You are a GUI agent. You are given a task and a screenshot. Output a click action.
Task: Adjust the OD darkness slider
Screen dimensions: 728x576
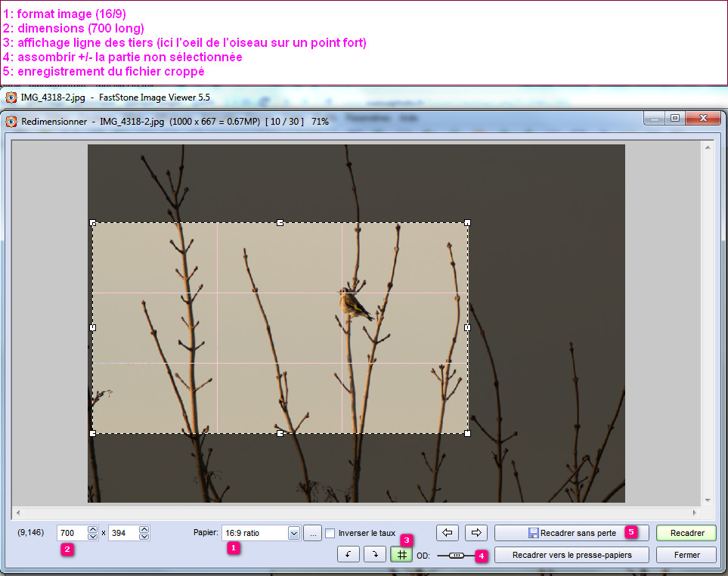457,555
